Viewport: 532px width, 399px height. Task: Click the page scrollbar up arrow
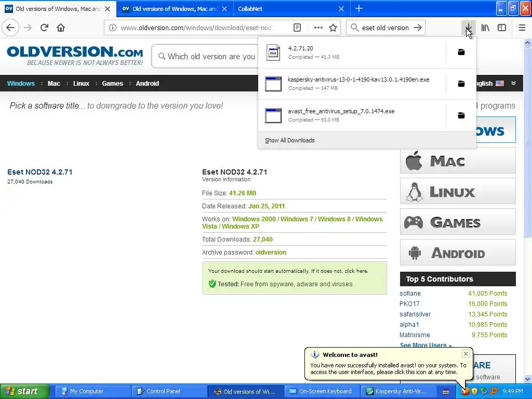[528, 43]
